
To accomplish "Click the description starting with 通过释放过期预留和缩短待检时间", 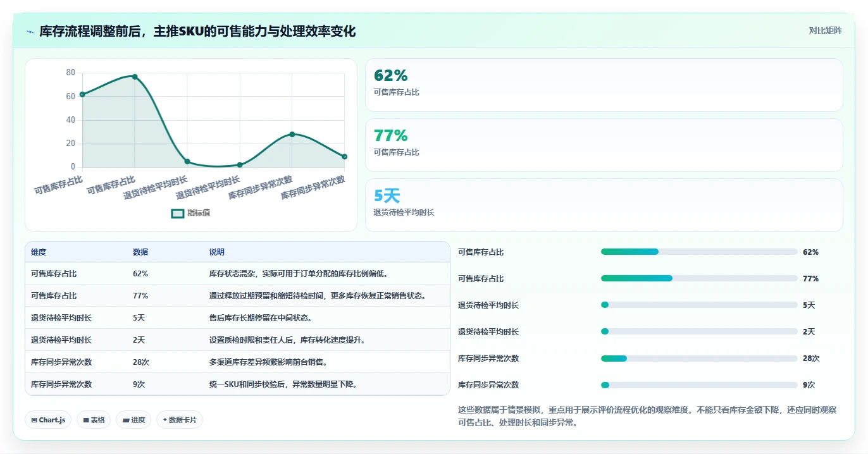I will [319, 296].
